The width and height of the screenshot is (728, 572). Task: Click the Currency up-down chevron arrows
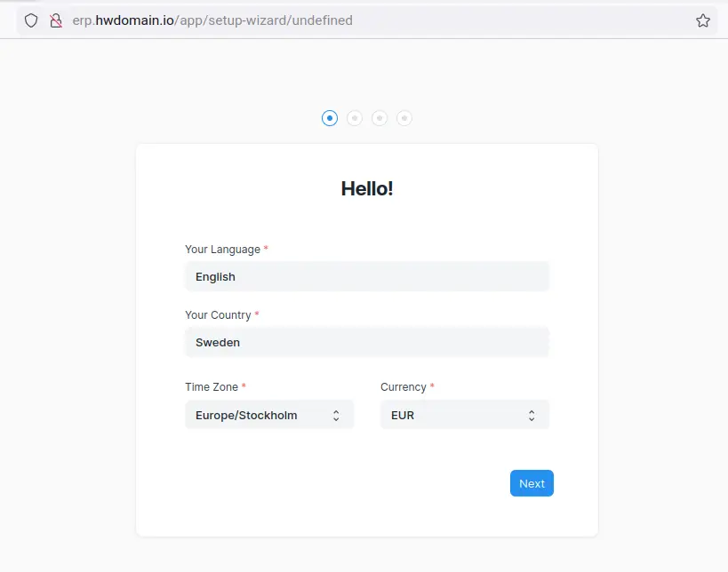[x=532, y=415]
